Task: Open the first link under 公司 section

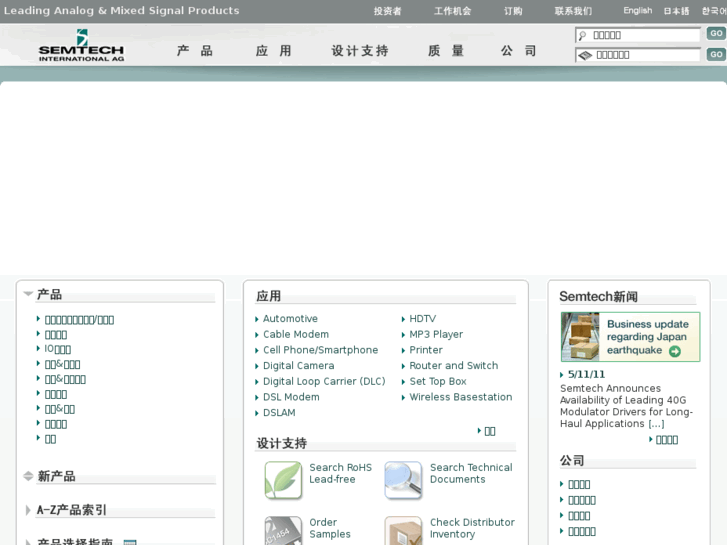Action: pyautogui.click(x=579, y=485)
